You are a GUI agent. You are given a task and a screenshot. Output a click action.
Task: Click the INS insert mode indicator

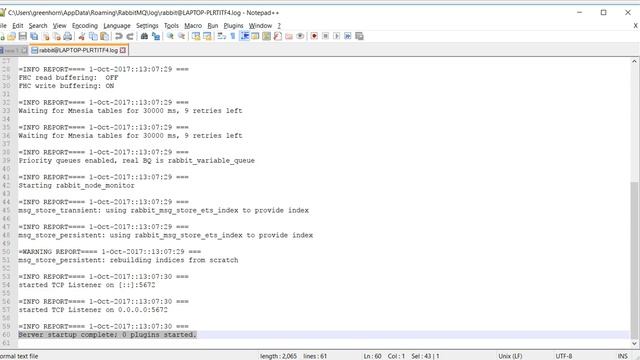pyautogui.click(x=623, y=356)
